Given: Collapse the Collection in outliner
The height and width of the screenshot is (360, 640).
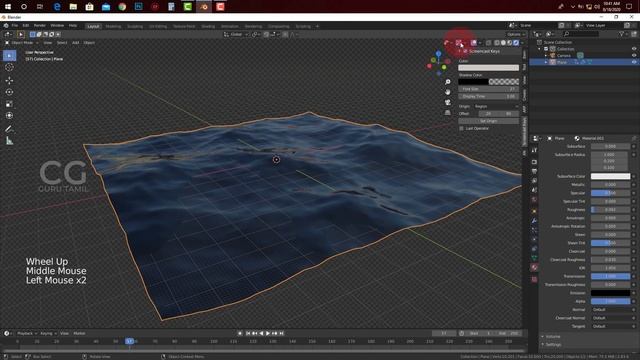Looking at the screenshot, I should pyautogui.click(x=540, y=49).
